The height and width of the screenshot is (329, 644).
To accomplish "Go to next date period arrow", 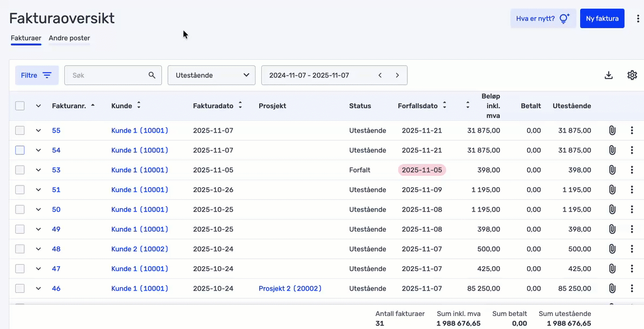I will pyautogui.click(x=397, y=75).
